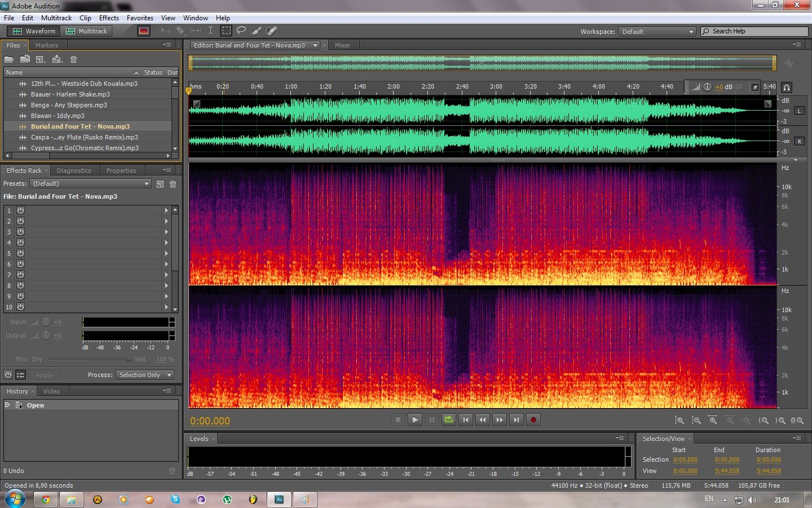
Task: Toggle power for effect slot 5
Action: (x=20, y=253)
